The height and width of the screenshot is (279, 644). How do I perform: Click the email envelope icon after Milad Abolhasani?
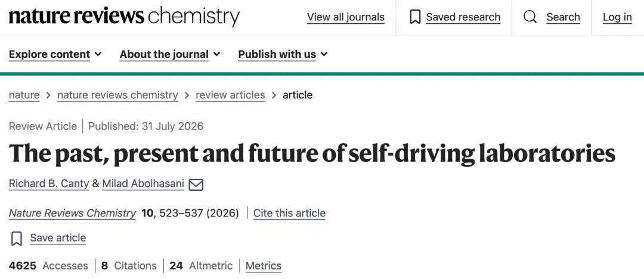196,184
